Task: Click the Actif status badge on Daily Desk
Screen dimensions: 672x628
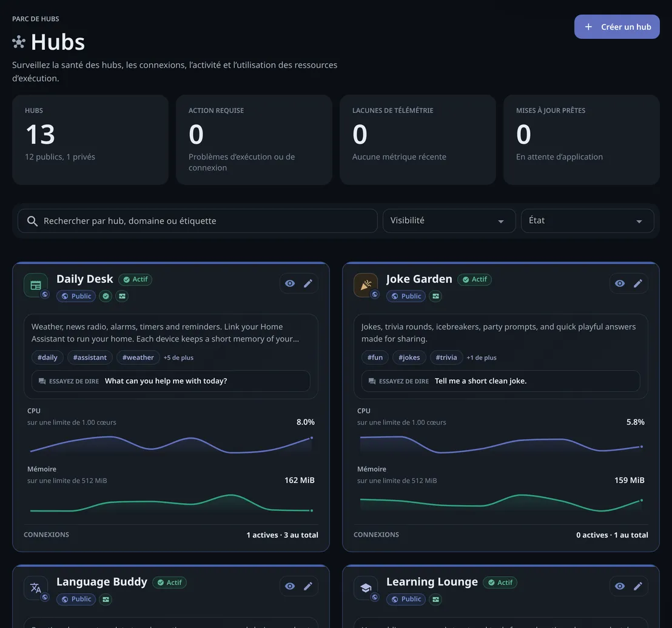Action: coord(135,280)
